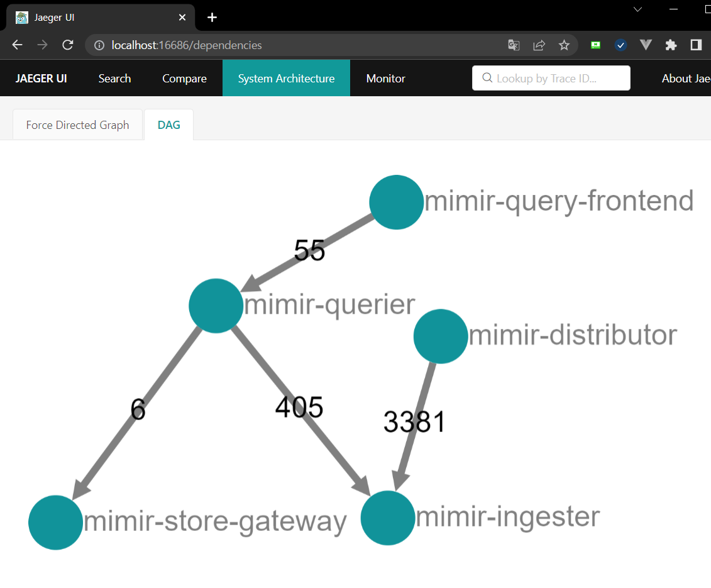Click the Google Translate icon in address bar
This screenshot has height=588, width=711.
click(514, 45)
